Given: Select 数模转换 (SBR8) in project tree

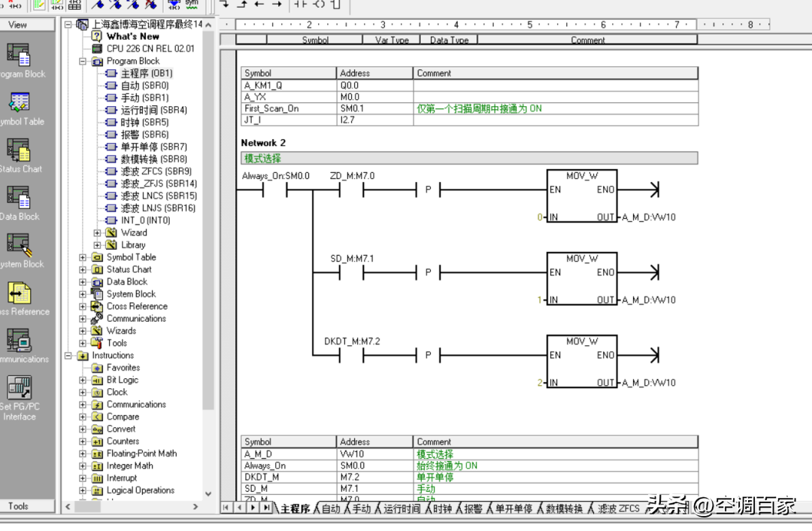Looking at the screenshot, I should 153,159.
